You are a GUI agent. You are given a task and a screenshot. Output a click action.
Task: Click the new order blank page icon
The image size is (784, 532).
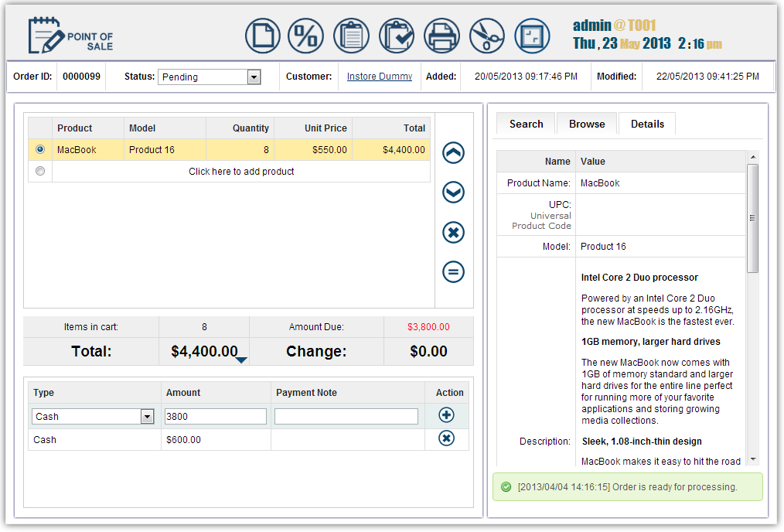point(263,36)
